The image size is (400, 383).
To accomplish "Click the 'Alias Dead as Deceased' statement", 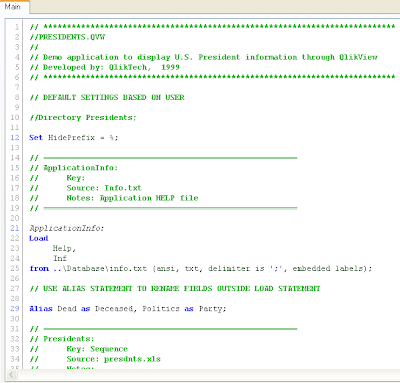I will point(128,309).
